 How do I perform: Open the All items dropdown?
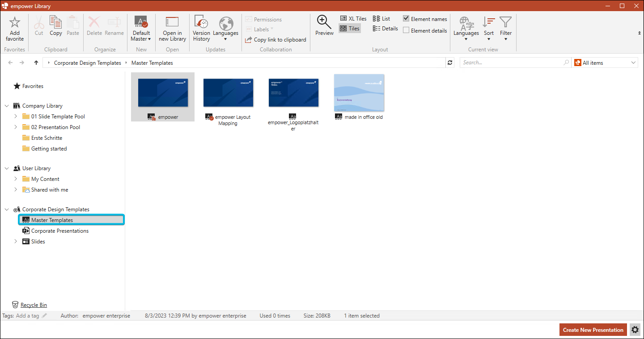point(605,63)
